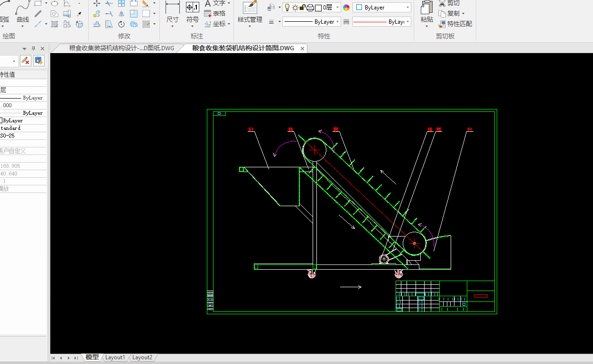
Task: Click the color wheel icon
Action: 346,8
